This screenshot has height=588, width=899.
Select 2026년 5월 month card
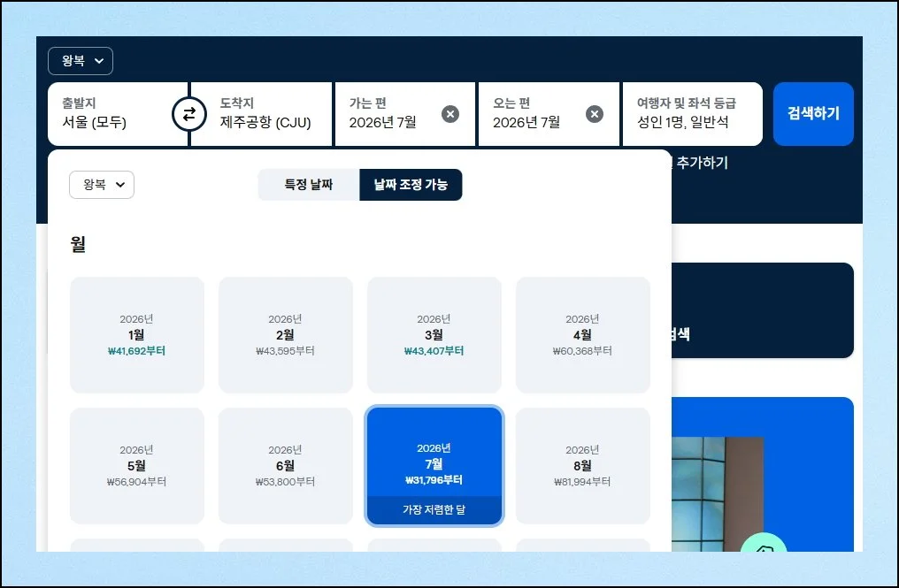tap(137, 466)
